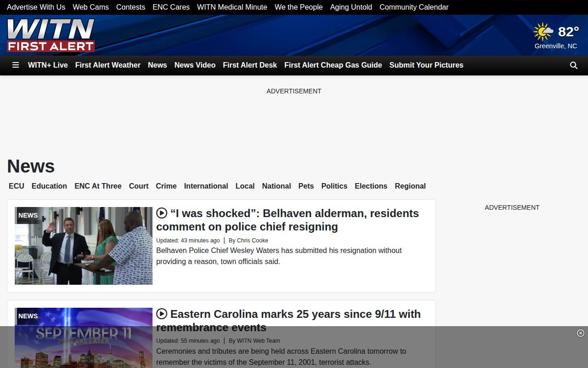Open Belhaven police chief resigning headline
The width and height of the screenshot is (588, 368).
[x=288, y=220]
